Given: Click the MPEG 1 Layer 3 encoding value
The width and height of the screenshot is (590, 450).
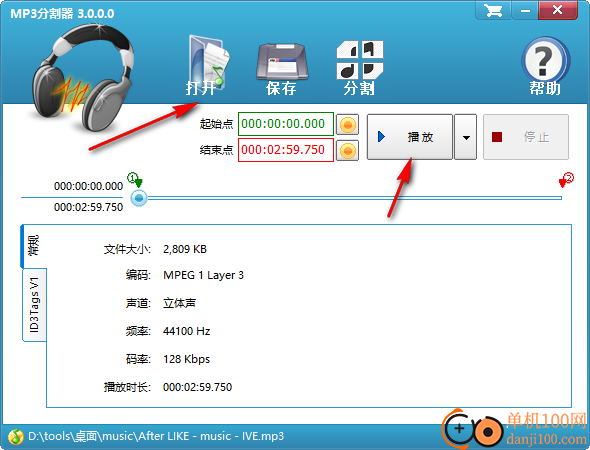Looking at the screenshot, I should tap(203, 275).
